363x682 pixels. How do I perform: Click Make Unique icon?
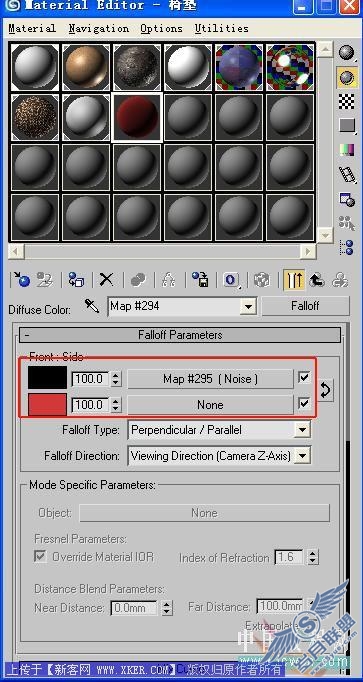[x=168, y=279]
